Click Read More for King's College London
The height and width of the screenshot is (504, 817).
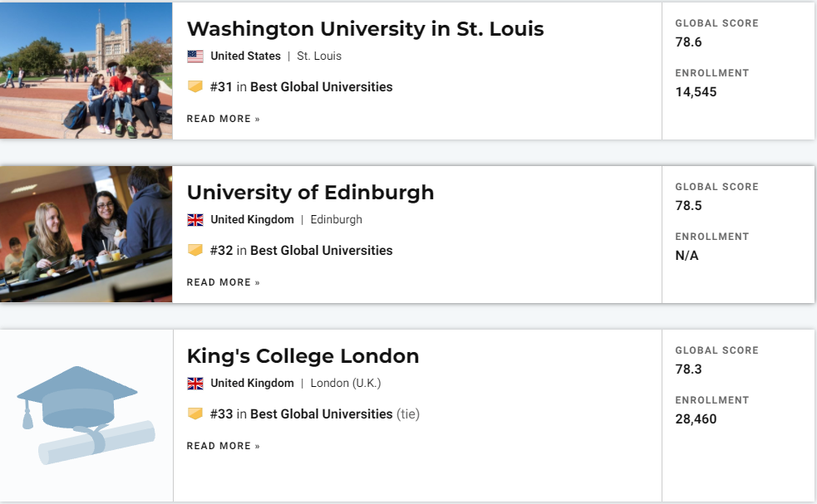coord(223,446)
